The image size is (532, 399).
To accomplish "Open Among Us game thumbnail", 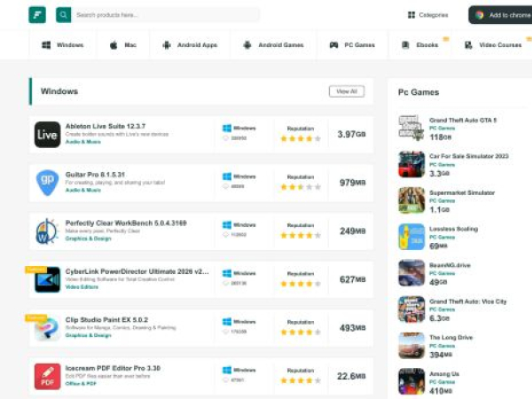I will [411, 381].
